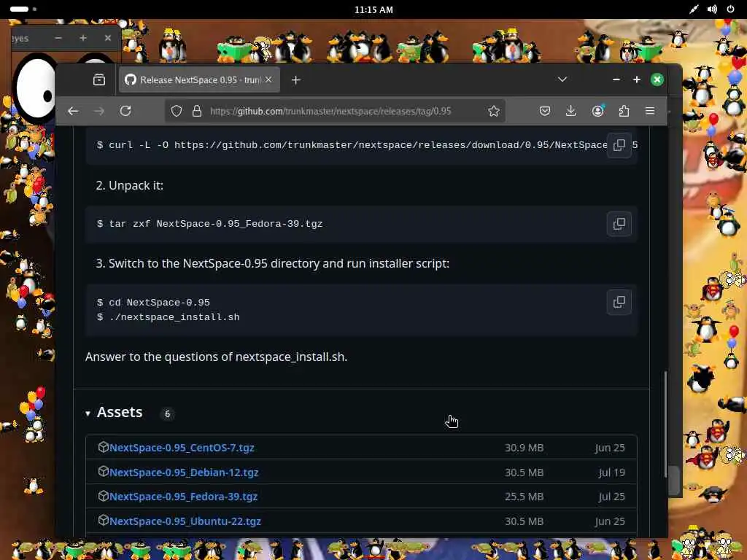
Task: Click the 'Unpack it' step text
Action: (136, 185)
